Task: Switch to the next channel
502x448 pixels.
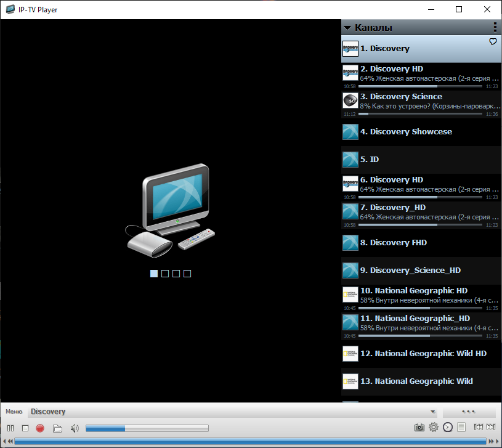Action: pos(491,427)
